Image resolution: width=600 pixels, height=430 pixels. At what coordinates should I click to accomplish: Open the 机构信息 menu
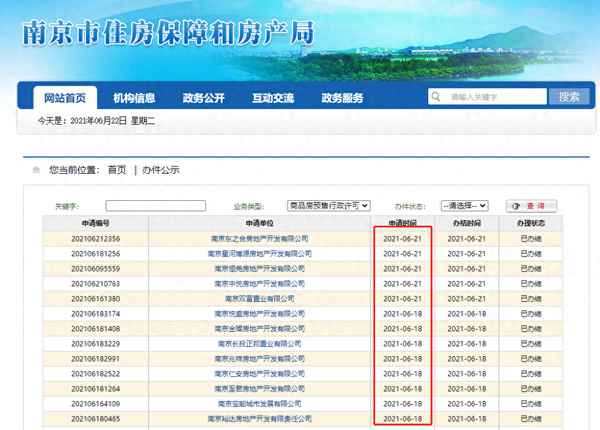point(134,98)
